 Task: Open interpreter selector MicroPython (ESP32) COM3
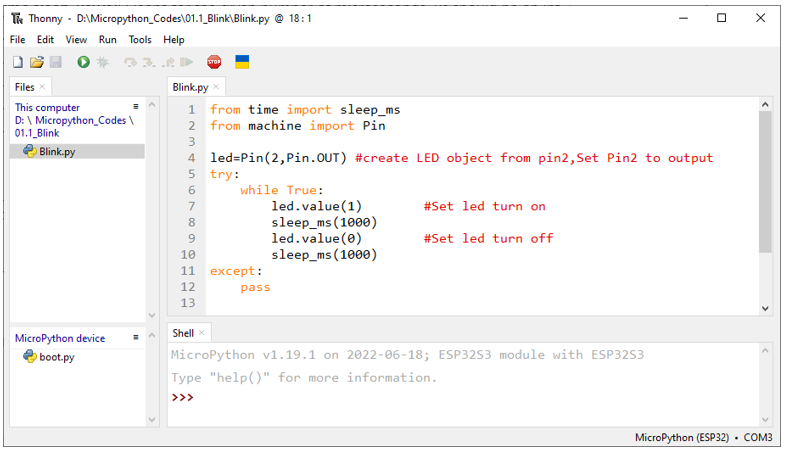(703, 437)
